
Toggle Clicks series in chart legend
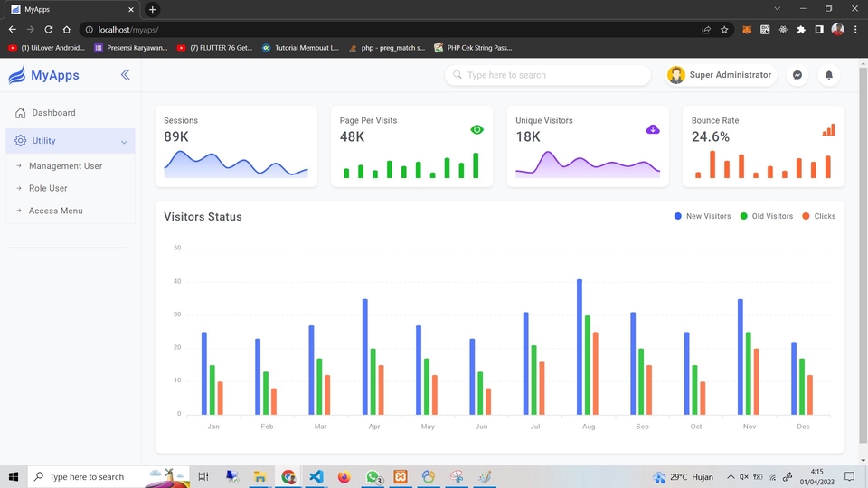click(x=818, y=216)
